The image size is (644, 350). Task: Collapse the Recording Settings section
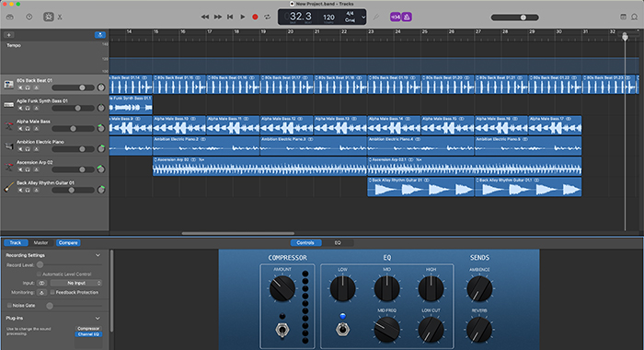[x=98, y=255]
